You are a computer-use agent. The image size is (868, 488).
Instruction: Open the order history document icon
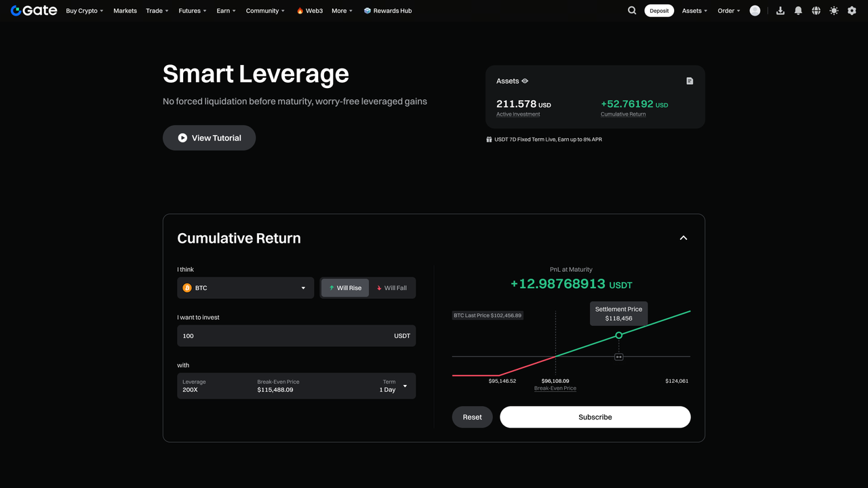(x=690, y=81)
